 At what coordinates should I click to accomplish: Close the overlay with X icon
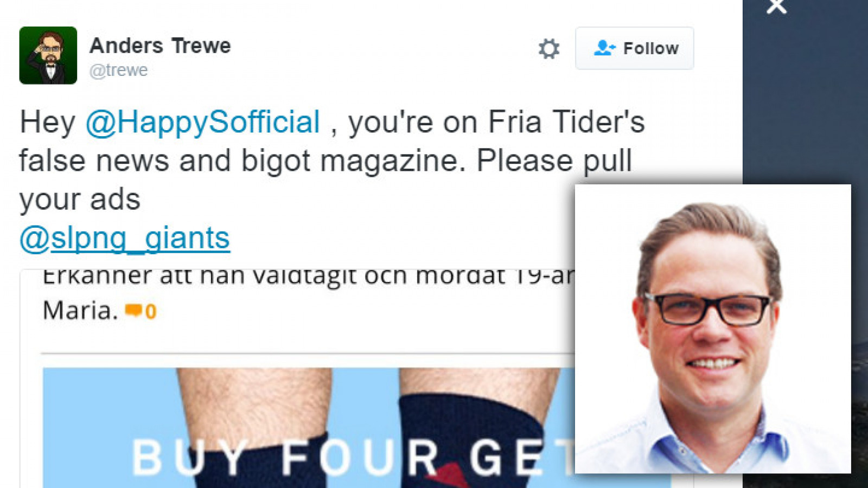tap(776, 7)
